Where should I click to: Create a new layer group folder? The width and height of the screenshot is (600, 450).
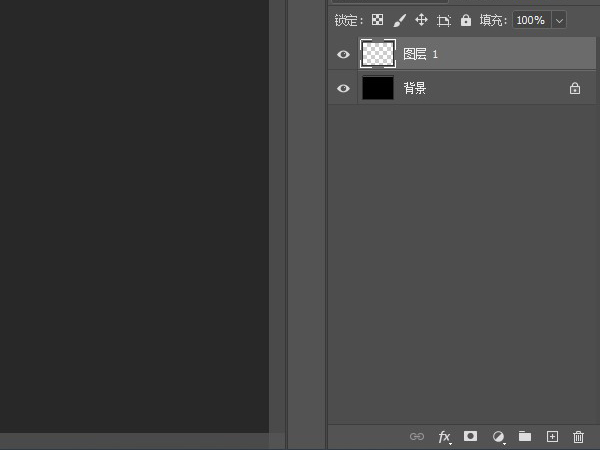tap(525, 437)
